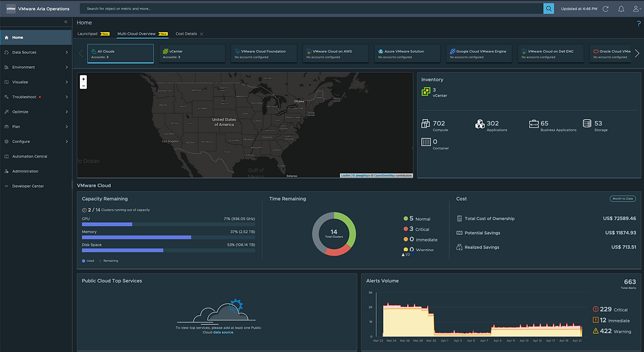Click the Automation Central icon

6,156
